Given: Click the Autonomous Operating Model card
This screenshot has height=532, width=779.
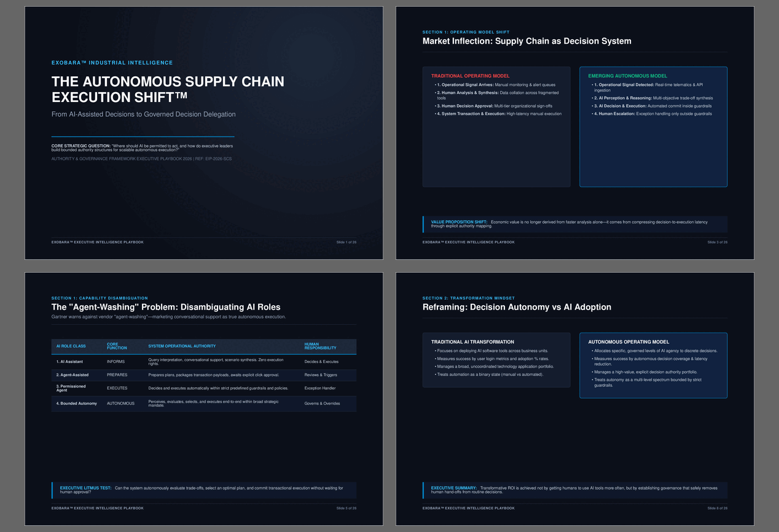Looking at the screenshot, I should click(x=654, y=366).
